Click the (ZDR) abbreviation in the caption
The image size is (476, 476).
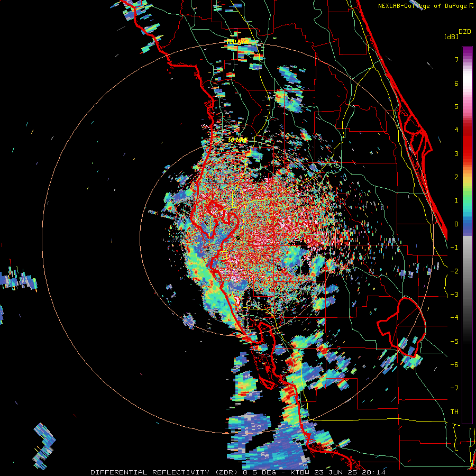tap(225, 472)
